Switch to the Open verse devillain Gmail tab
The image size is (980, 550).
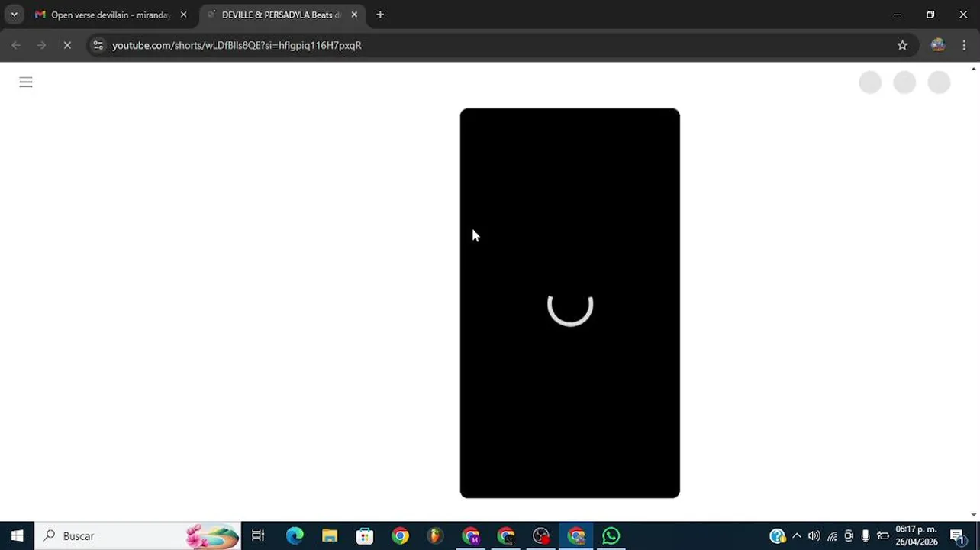111,15
